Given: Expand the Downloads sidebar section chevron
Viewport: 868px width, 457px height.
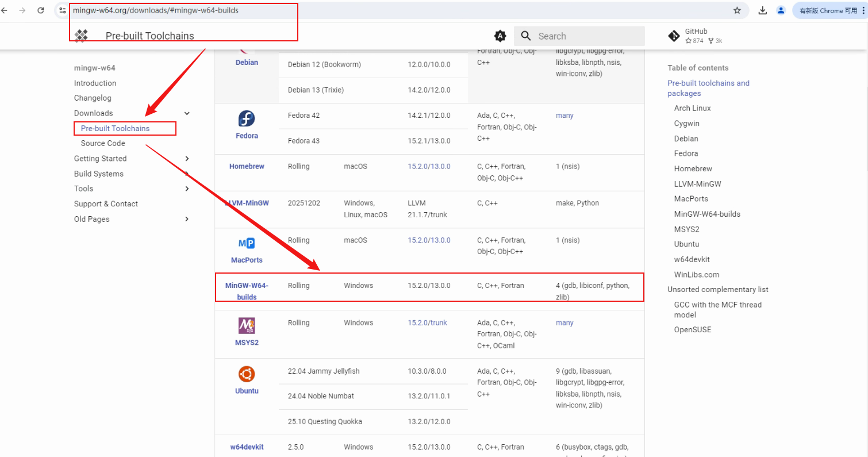Looking at the screenshot, I should [187, 114].
